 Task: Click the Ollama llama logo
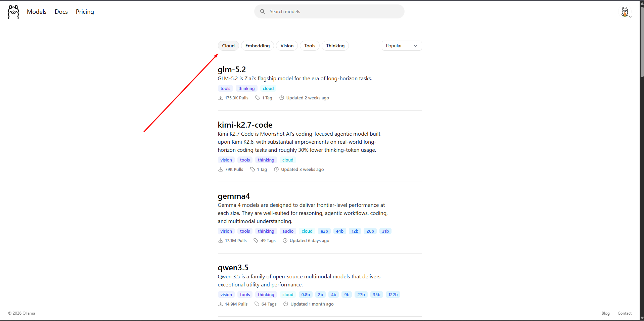coord(13,12)
